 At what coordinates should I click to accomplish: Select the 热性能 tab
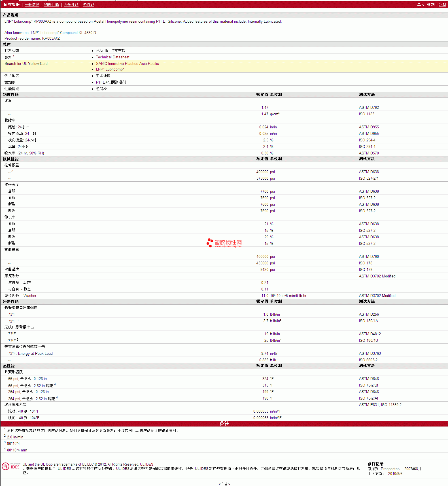click(x=89, y=5)
